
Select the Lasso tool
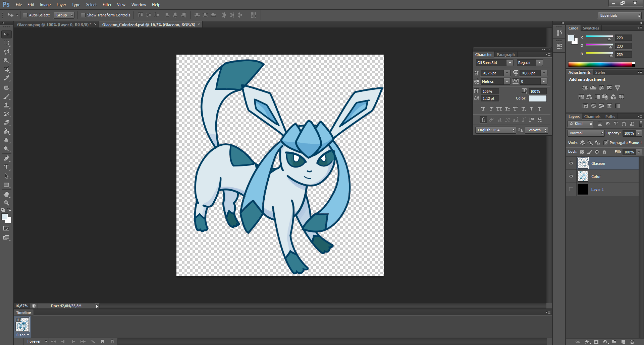pyautogui.click(x=6, y=52)
